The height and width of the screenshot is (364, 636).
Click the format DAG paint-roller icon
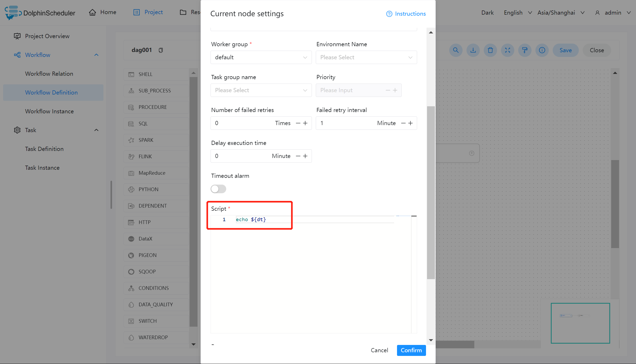[525, 50]
